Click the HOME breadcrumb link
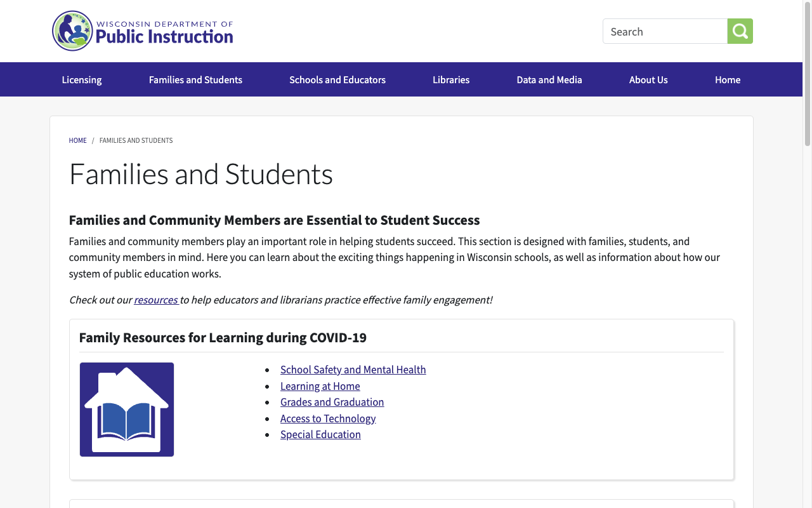Viewport: 812px width, 508px height. 78,140
